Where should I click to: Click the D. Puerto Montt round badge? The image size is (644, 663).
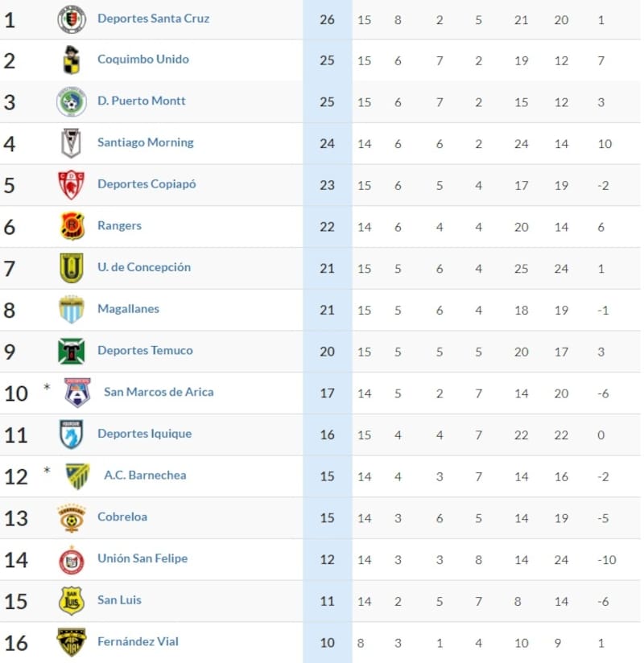click(72, 102)
